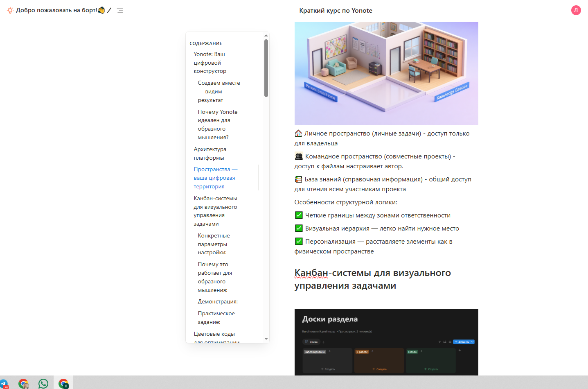The image size is (588, 389).
Task: Click the contents panel scroll-up arrow
Action: coord(266,36)
